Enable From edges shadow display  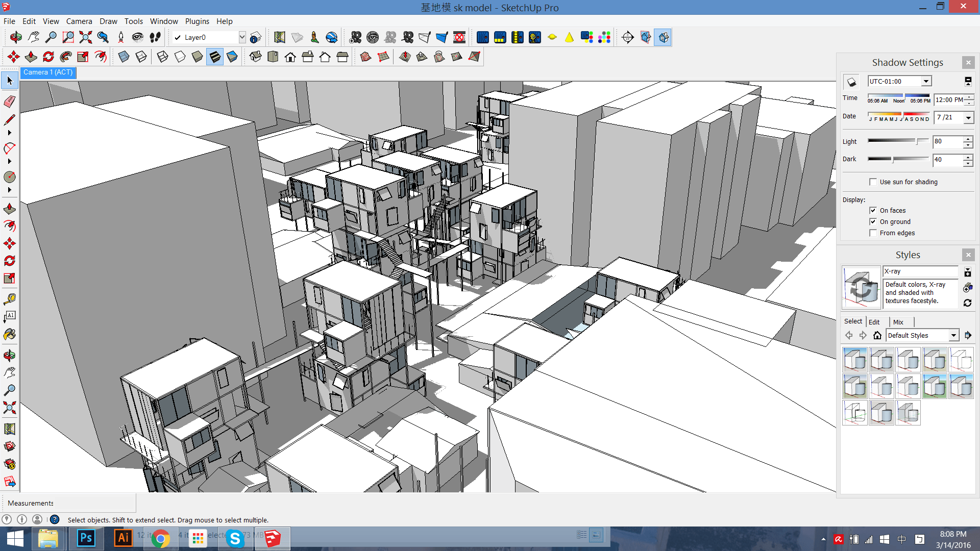873,233
